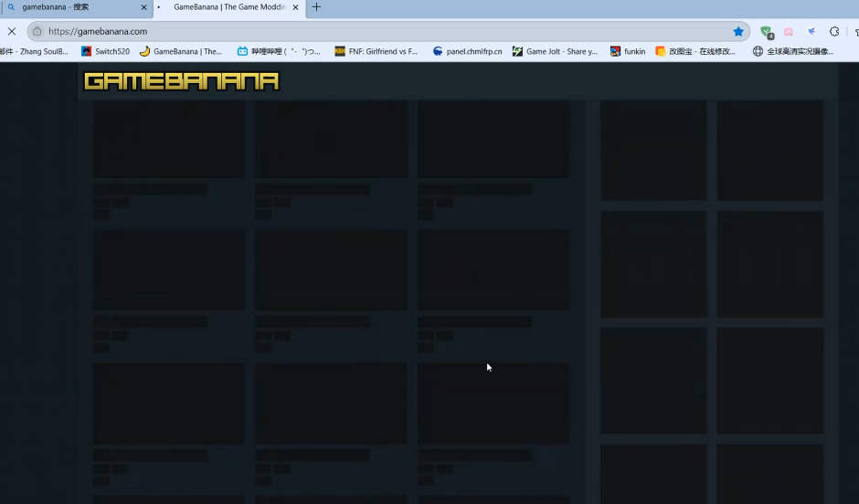Open the funkin bookmark
This screenshot has width=859, height=504.
(627, 51)
